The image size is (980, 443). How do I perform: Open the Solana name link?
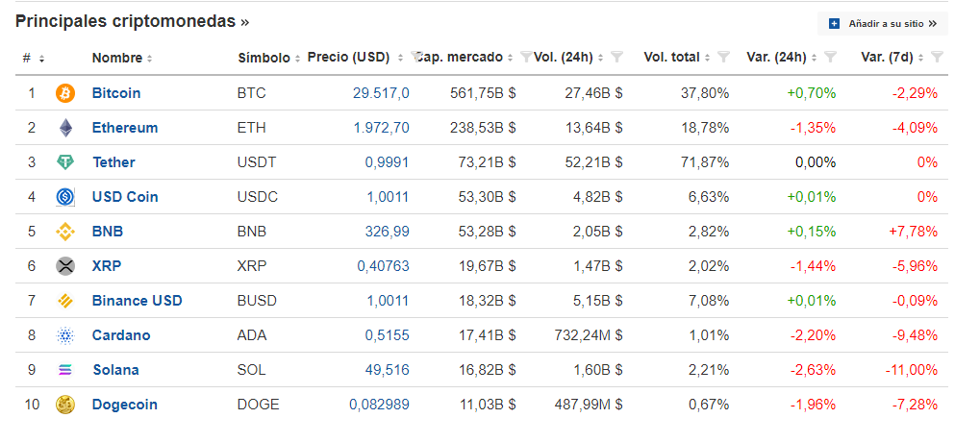click(x=116, y=371)
